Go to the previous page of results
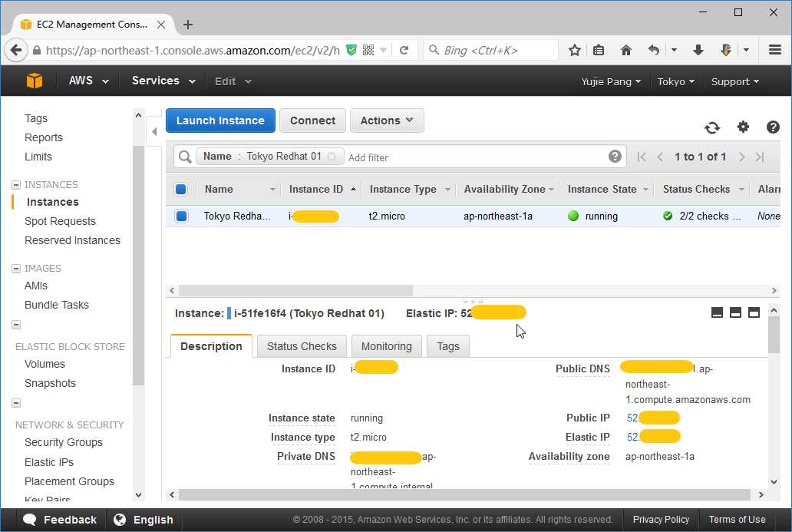The width and height of the screenshot is (792, 532). click(660, 157)
